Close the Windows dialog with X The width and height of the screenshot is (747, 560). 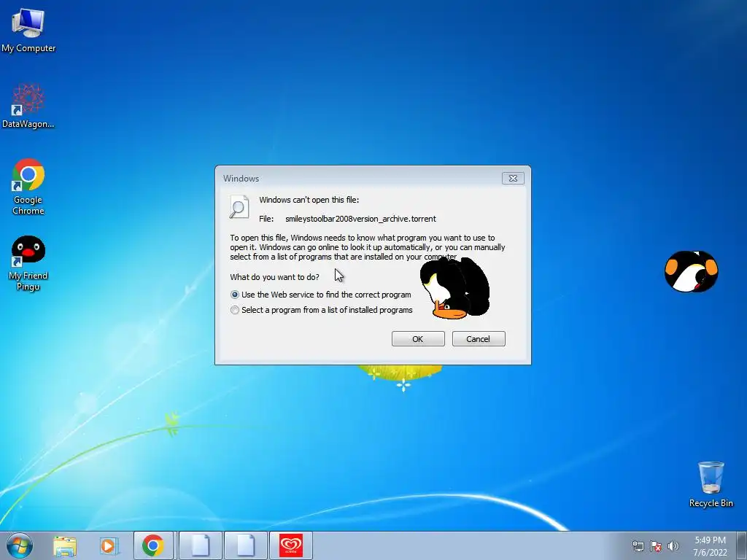tap(513, 178)
